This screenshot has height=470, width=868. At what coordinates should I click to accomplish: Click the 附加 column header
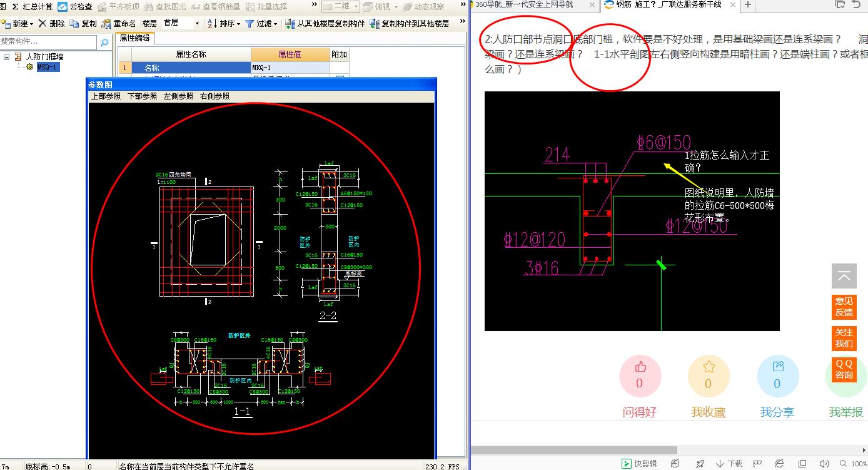pyautogui.click(x=339, y=54)
